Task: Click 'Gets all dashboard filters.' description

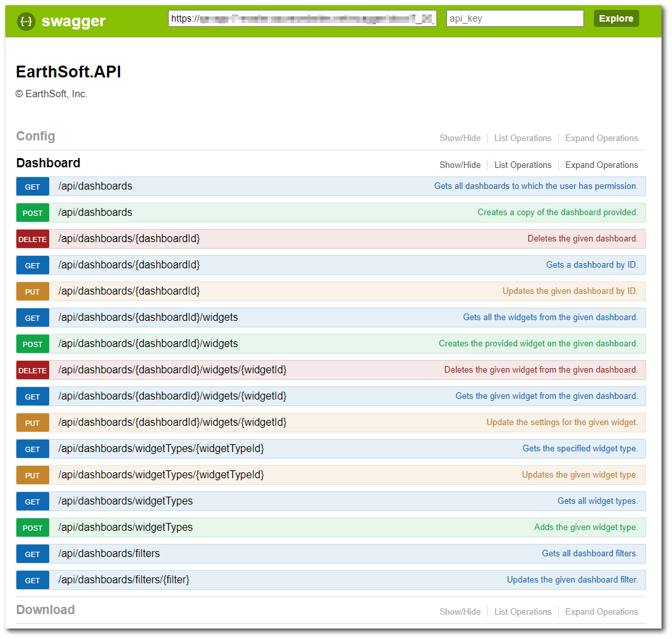Action: coord(590,553)
